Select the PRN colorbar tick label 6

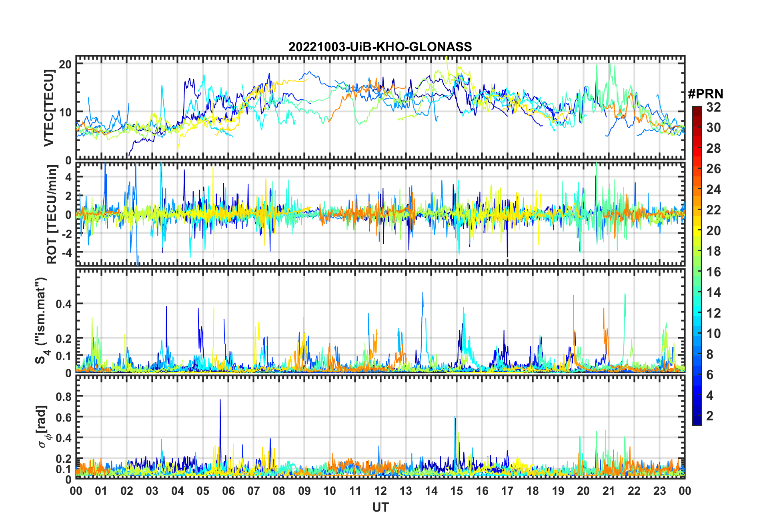click(710, 375)
